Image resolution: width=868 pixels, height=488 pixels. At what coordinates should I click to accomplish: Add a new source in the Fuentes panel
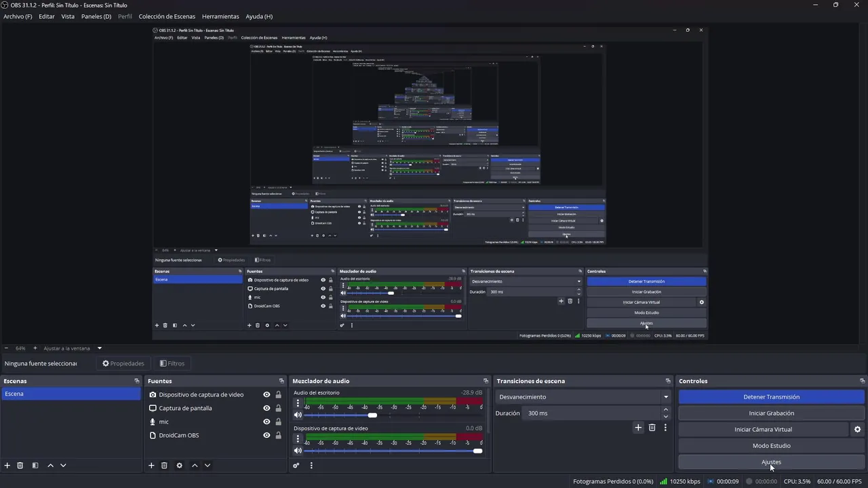(x=151, y=466)
